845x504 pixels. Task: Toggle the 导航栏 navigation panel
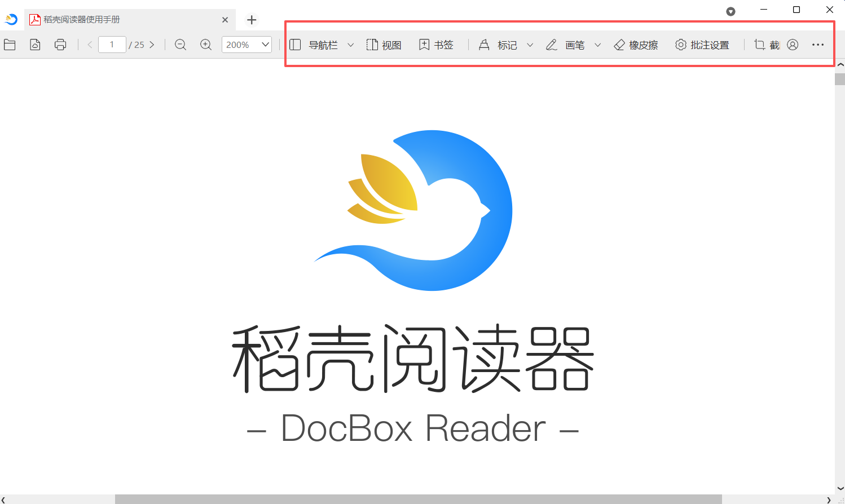313,45
